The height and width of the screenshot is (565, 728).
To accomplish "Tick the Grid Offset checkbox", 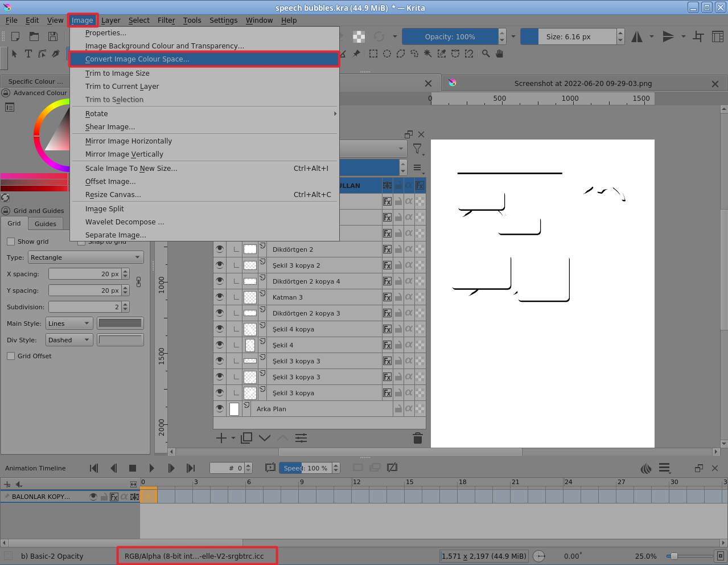I will [x=11, y=356].
